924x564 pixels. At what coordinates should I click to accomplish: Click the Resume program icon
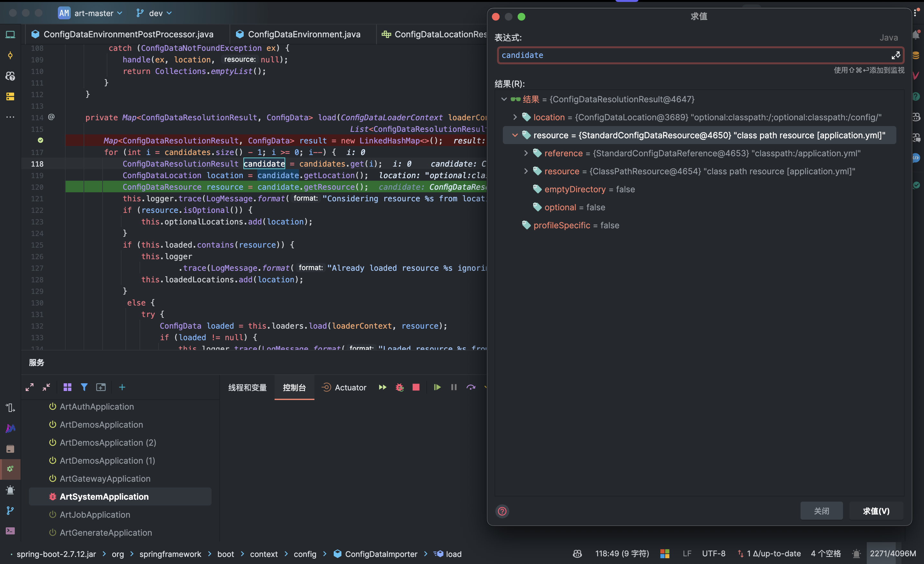click(437, 387)
